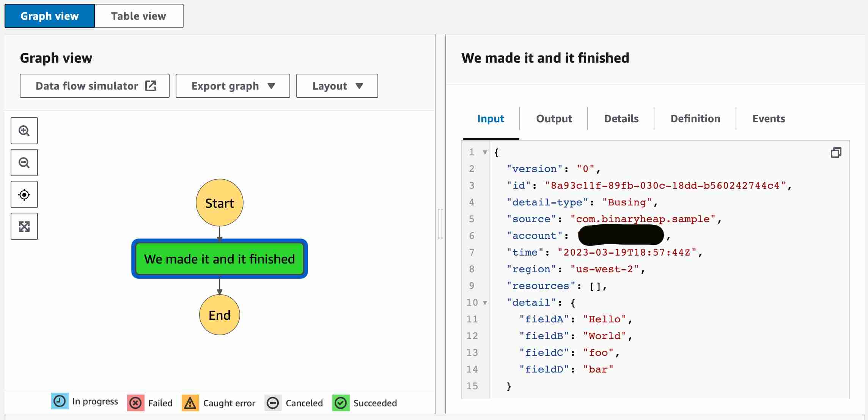The width and height of the screenshot is (868, 420).
Task: Click the In progress clock icon
Action: click(60, 401)
